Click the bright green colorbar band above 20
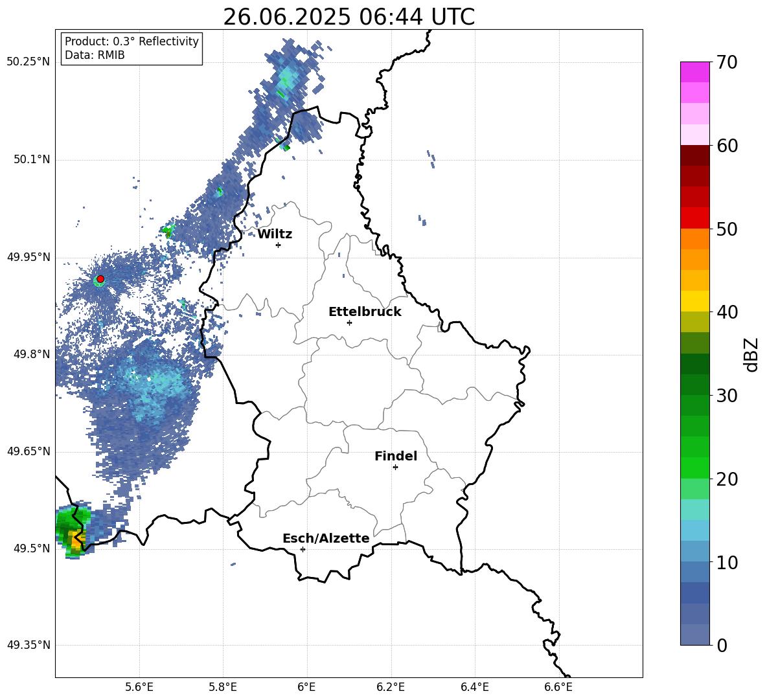This screenshot has width=767, height=700. click(x=694, y=468)
